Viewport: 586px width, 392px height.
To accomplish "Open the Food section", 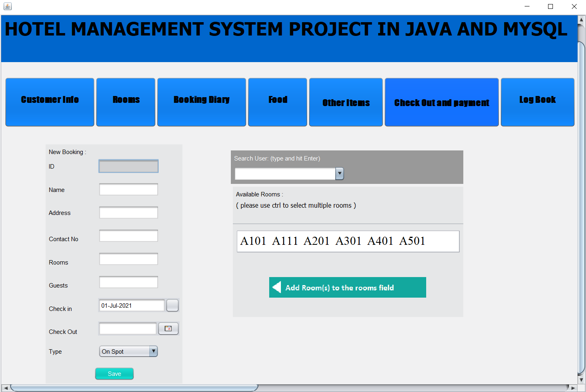I will pyautogui.click(x=277, y=102).
